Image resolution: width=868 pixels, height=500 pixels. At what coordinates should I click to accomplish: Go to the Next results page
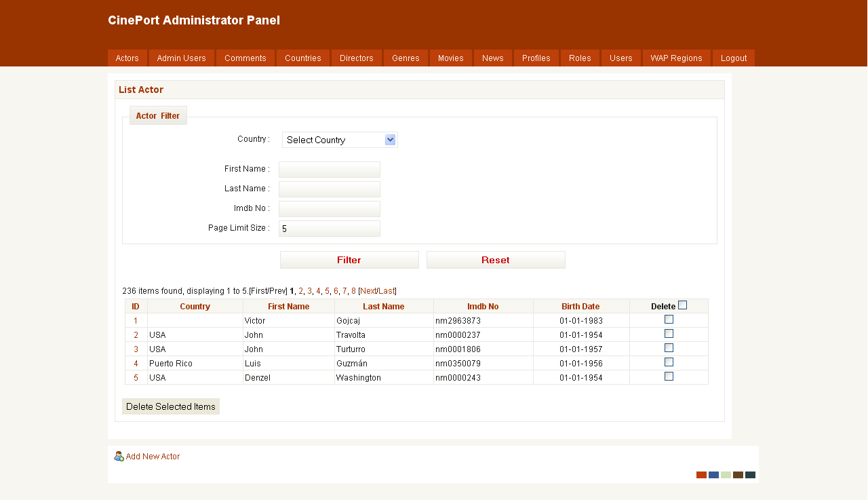pos(368,291)
